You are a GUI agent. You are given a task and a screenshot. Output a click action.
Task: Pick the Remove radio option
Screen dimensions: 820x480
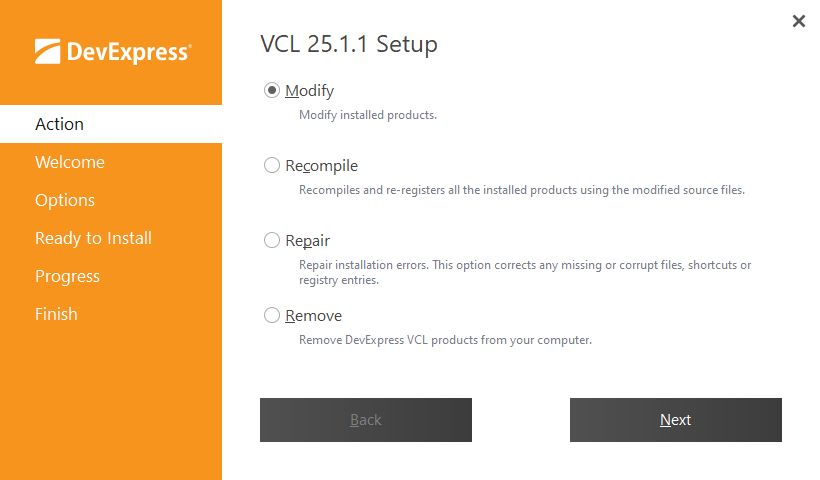(x=272, y=315)
